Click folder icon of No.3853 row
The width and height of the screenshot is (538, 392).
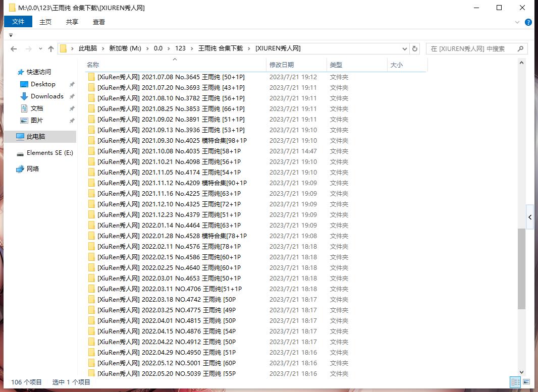[x=91, y=109]
